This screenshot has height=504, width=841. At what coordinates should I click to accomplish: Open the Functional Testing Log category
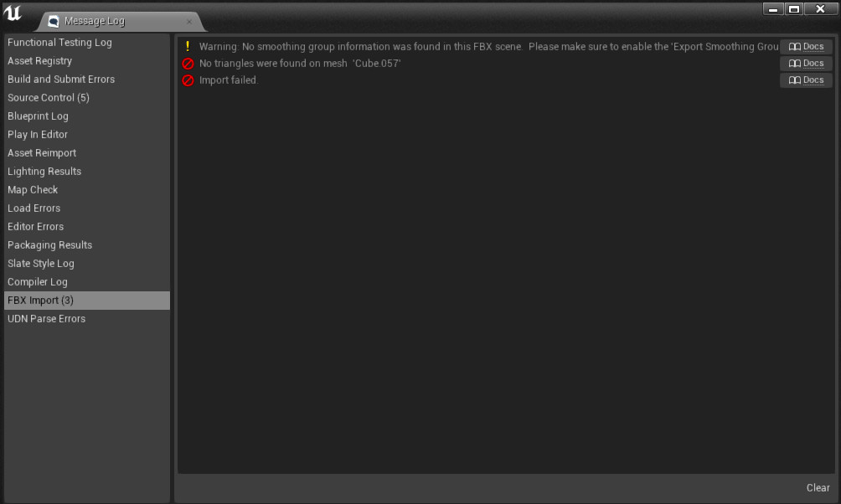click(87, 43)
